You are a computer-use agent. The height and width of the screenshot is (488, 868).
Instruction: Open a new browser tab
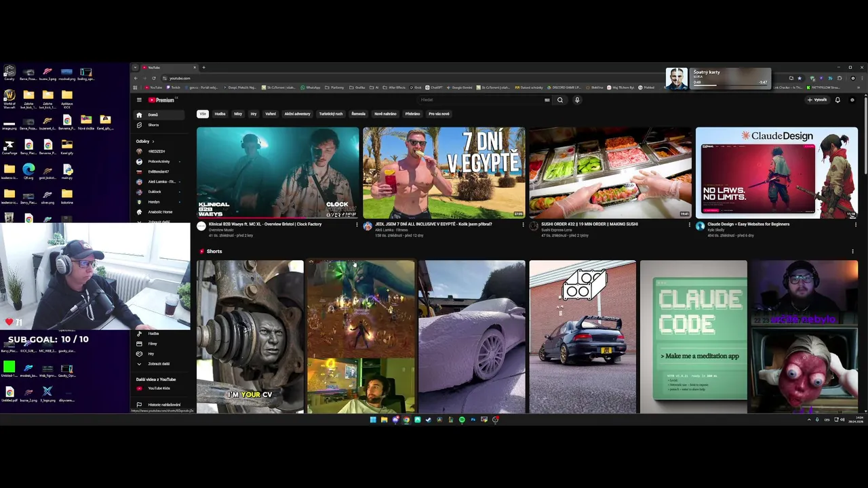[x=203, y=67]
